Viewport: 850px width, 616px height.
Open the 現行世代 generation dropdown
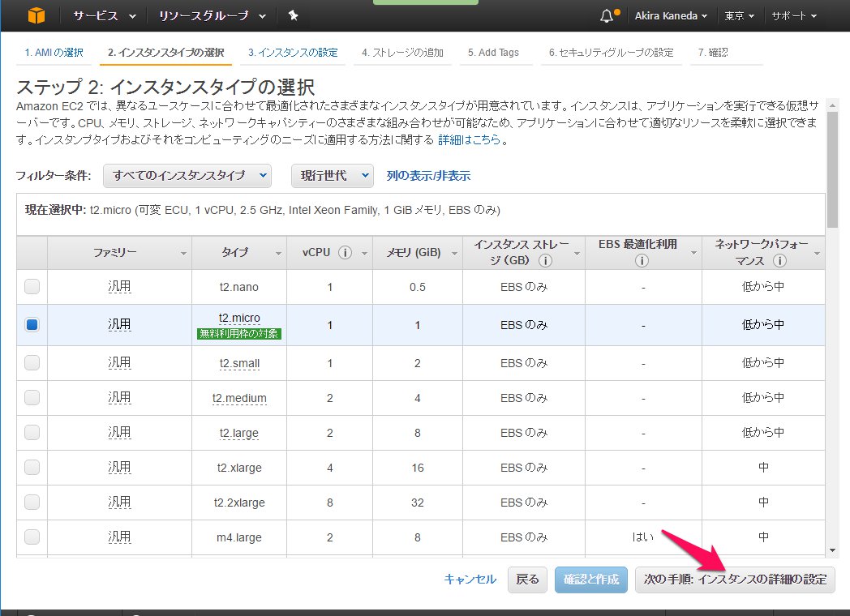point(332,175)
